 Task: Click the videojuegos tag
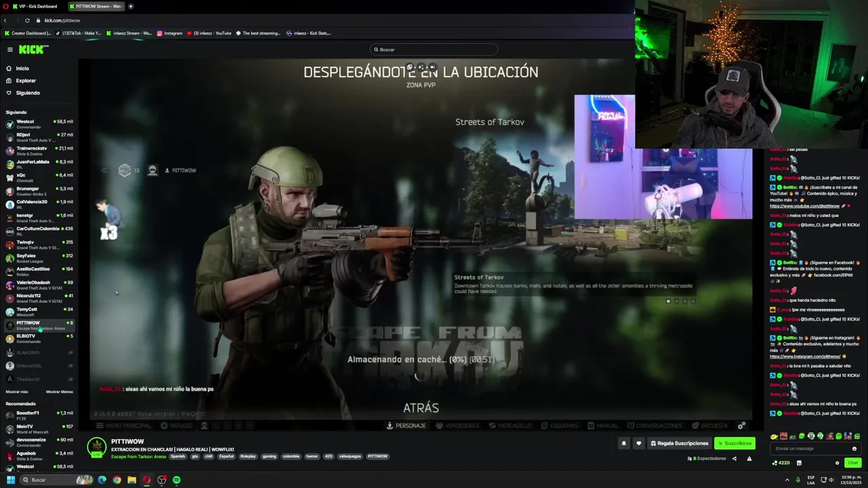tap(350, 456)
